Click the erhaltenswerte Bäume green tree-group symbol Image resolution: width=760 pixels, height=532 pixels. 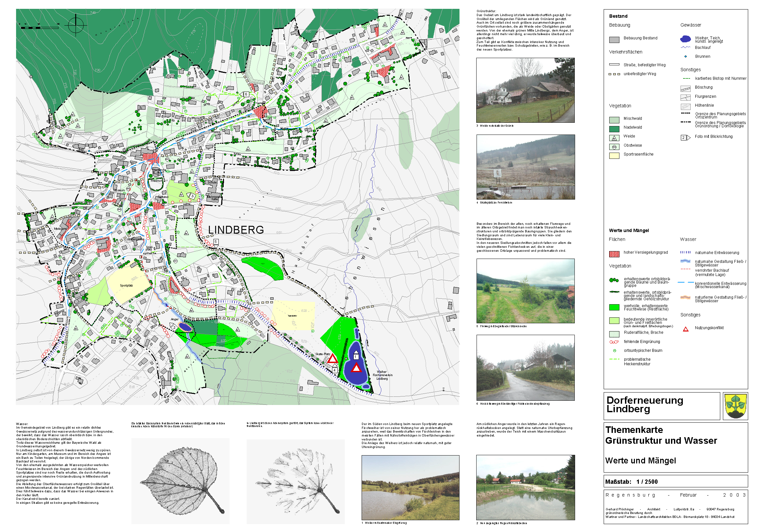tap(614, 280)
